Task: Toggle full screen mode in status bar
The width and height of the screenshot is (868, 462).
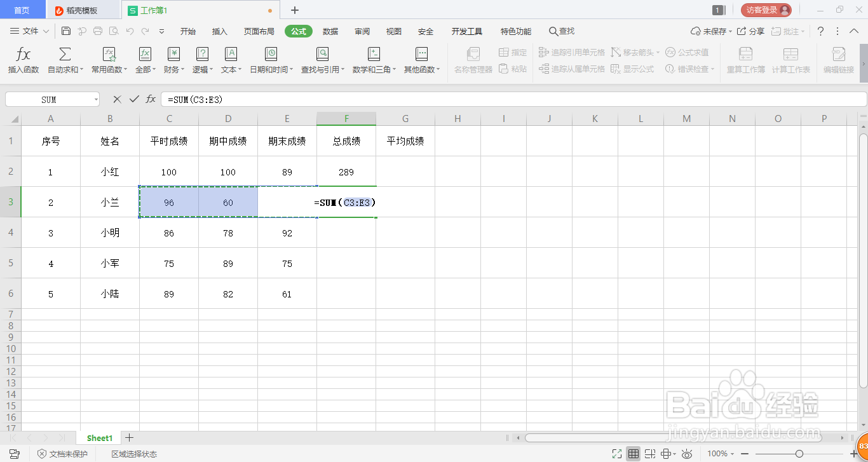Action: tap(616, 454)
